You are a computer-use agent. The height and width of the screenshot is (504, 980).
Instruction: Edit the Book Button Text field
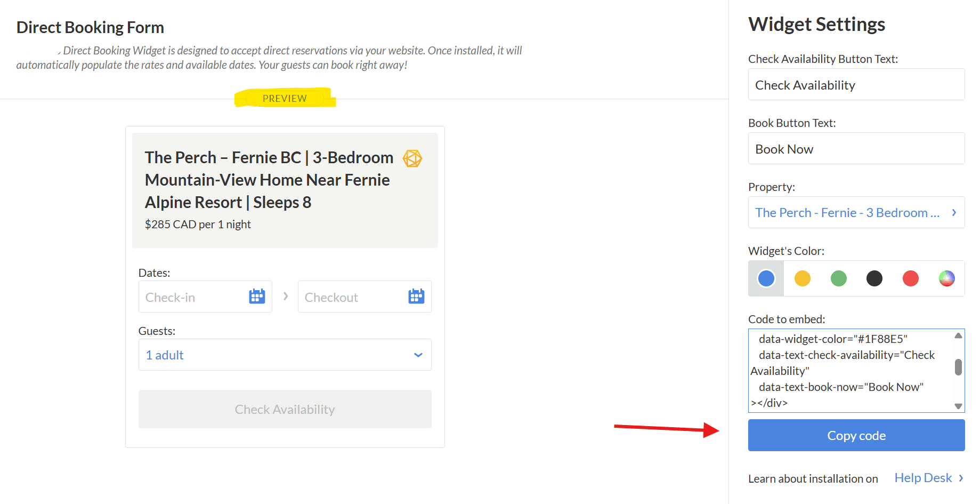[856, 148]
